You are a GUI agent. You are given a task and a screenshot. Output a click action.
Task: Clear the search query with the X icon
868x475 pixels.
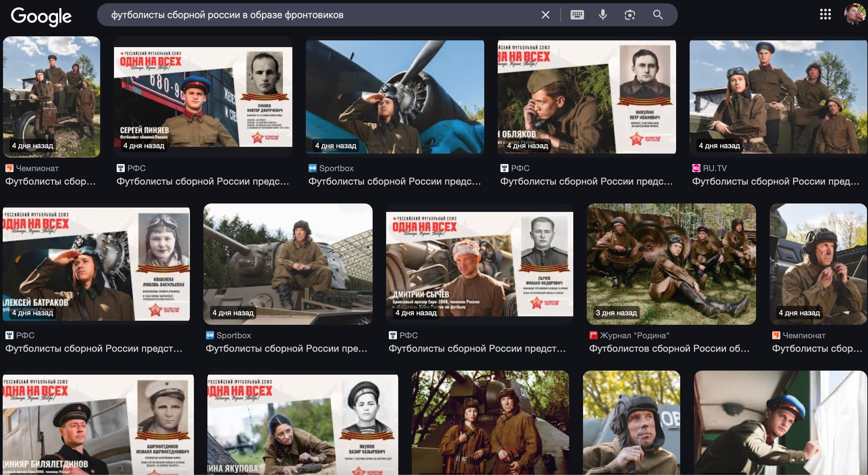545,15
